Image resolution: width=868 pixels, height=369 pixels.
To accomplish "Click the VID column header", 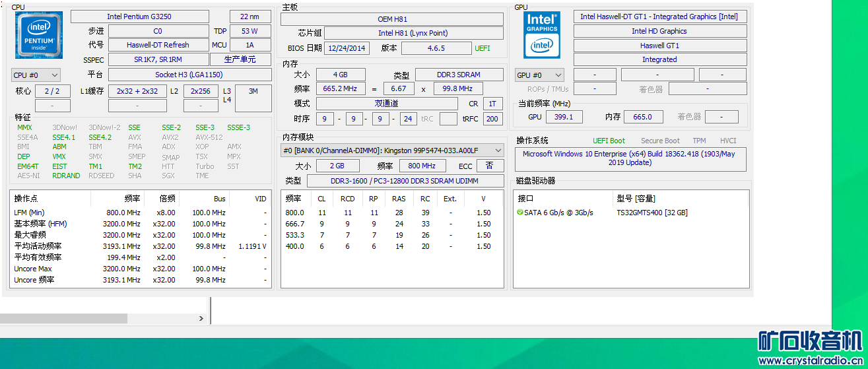I will pyautogui.click(x=260, y=199).
